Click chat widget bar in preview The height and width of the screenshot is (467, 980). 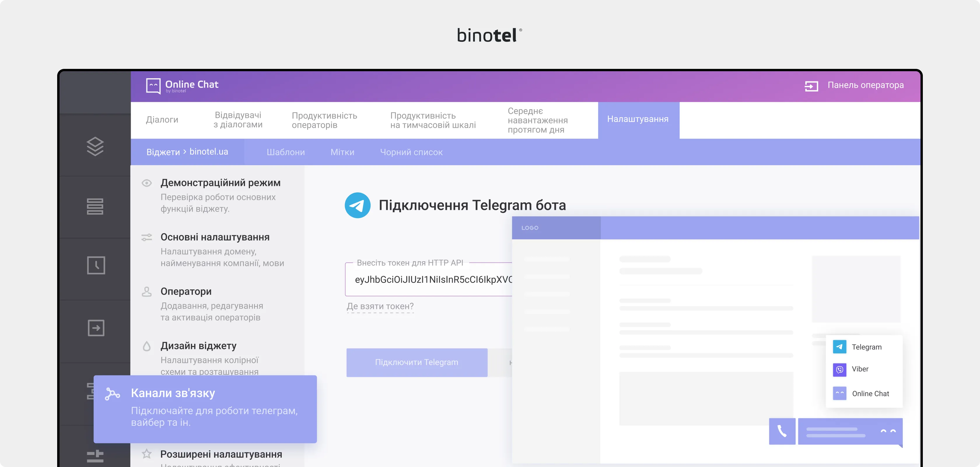pyautogui.click(x=850, y=431)
